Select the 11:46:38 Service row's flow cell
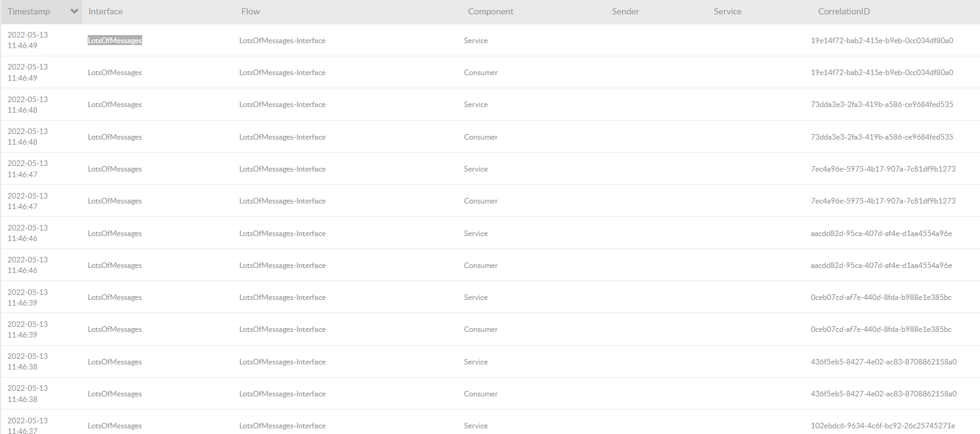Viewport: 980px width, 434px height. tap(282, 362)
